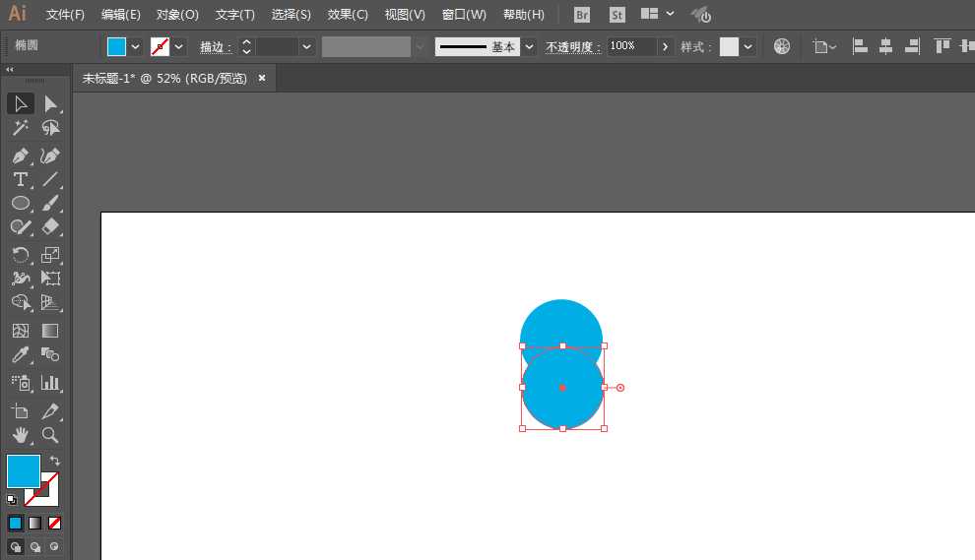Select the Gradient tool
This screenshot has height=560, width=975.
pos(50,331)
